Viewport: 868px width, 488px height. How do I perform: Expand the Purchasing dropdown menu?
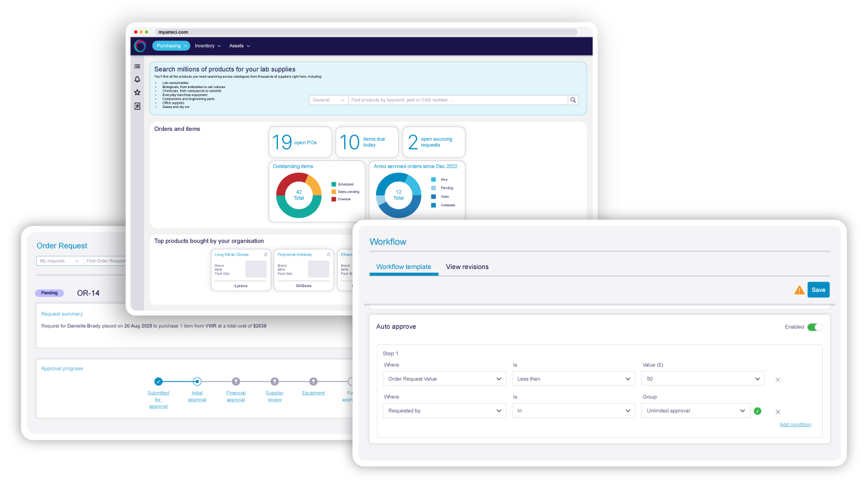pyautogui.click(x=171, y=46)
